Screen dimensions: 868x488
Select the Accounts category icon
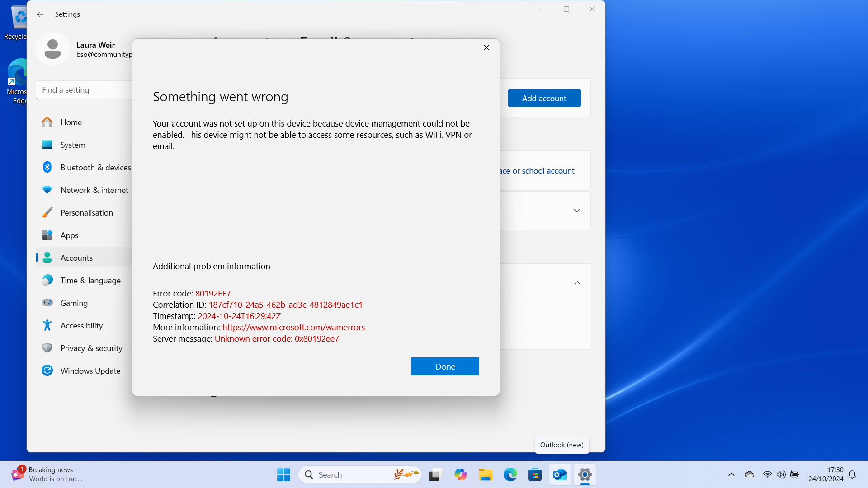tap(47, 258)
